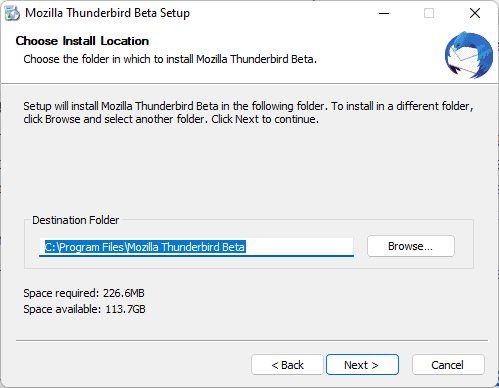Click the Next button to continue

(x=362, y=365)
